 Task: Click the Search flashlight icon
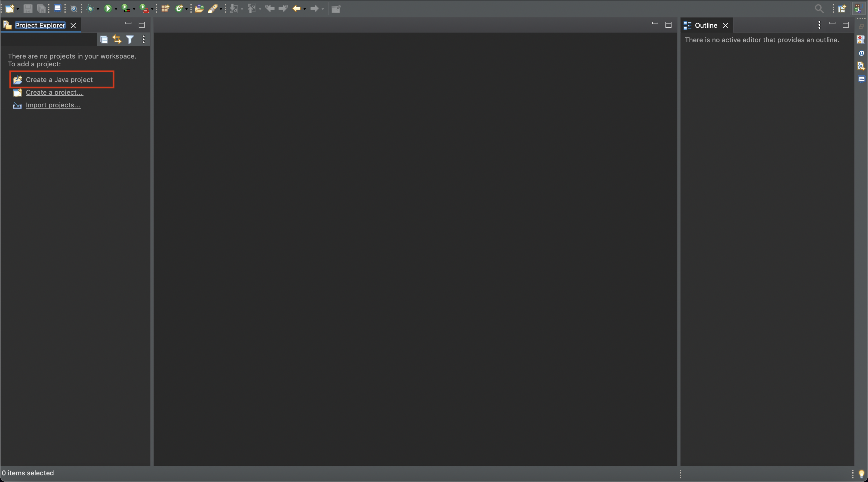pos(212,8)
